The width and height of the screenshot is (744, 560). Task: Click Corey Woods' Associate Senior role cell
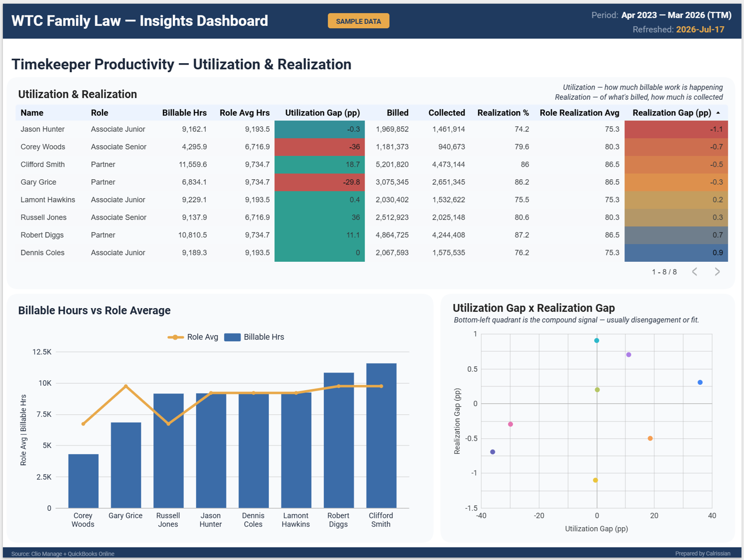(x=119, y=147)
